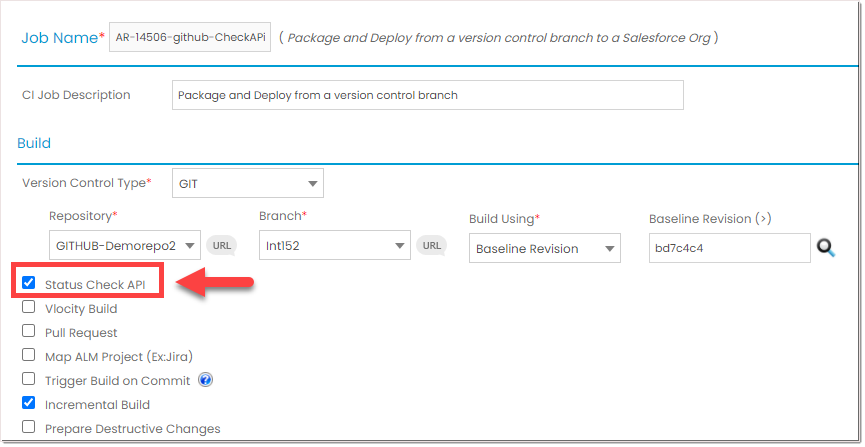The width and height of the screenshot is (865, 447).
Task: Expand the Repository dropdown GITHUB-Demorepo2
Action: click(125, 245)
